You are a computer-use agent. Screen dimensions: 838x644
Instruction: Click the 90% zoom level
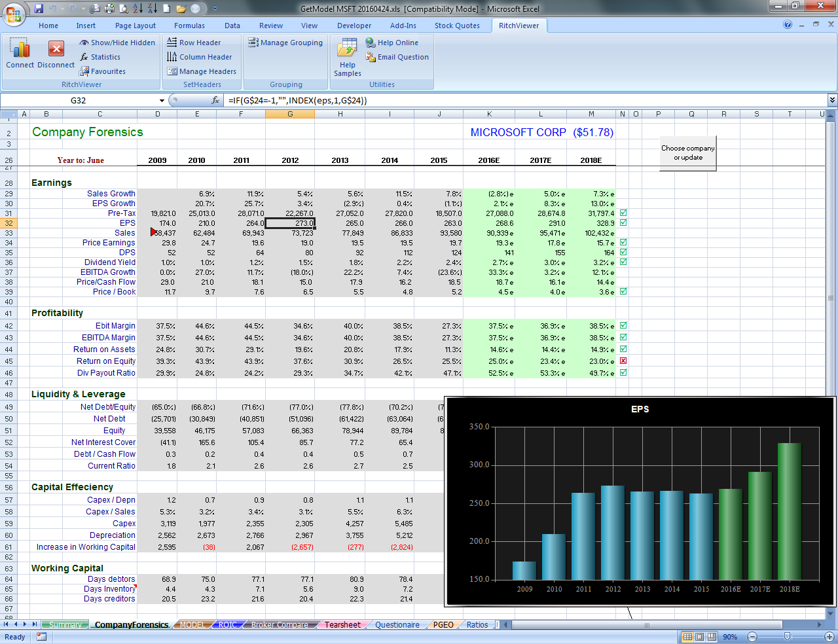[x=730, y=637]
